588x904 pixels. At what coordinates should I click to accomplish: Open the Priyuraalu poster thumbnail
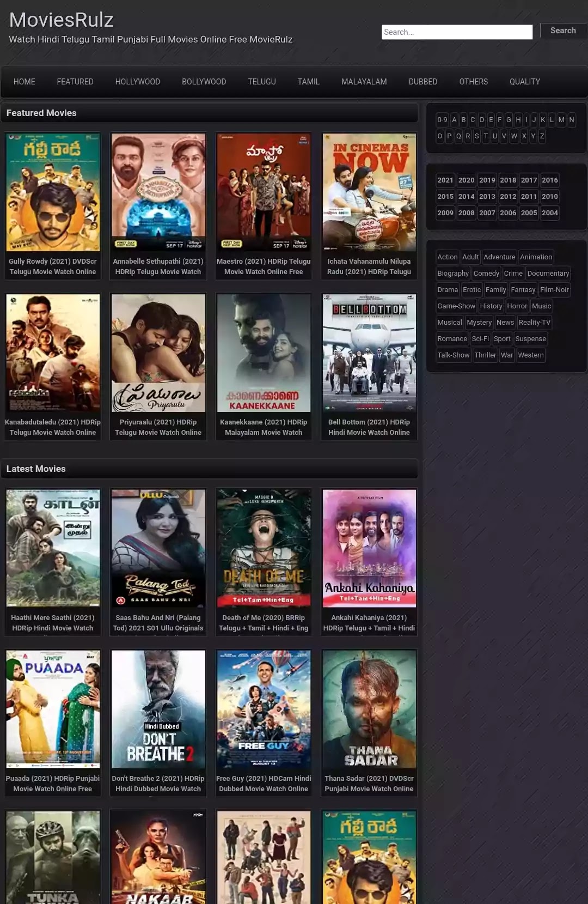click(x=158, y=353)
